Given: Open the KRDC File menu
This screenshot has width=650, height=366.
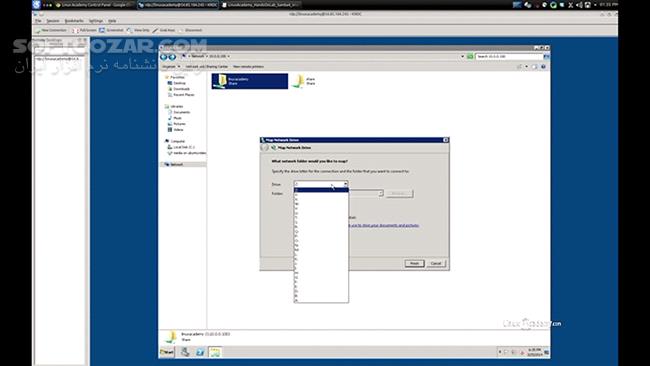Looking at the screenshot, I should tap(38, 21).
